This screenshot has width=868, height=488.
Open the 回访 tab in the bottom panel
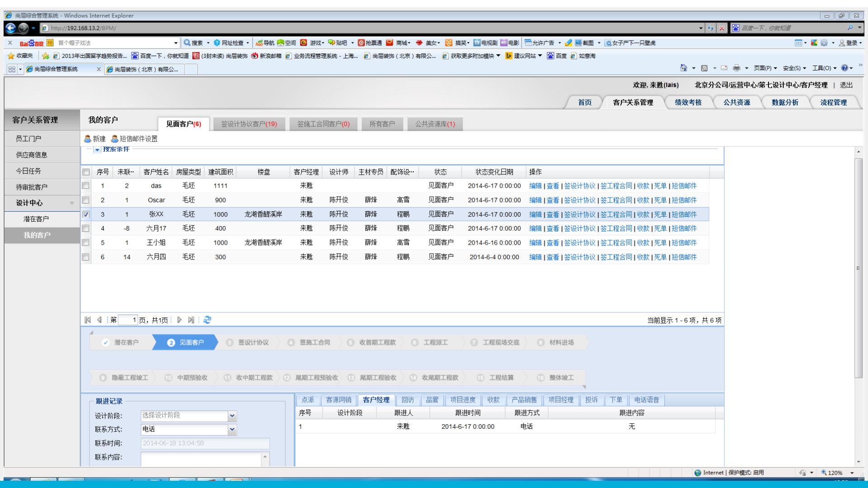click(408, 400)
